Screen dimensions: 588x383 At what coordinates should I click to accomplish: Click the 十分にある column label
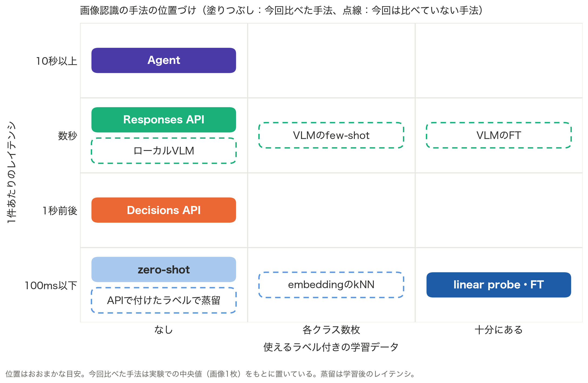coord(499,330)
